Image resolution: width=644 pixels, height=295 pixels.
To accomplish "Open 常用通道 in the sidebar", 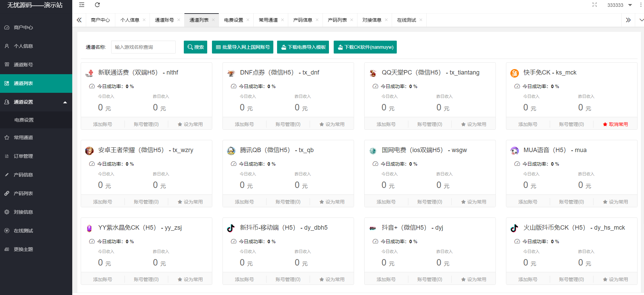I will [36, 138].
